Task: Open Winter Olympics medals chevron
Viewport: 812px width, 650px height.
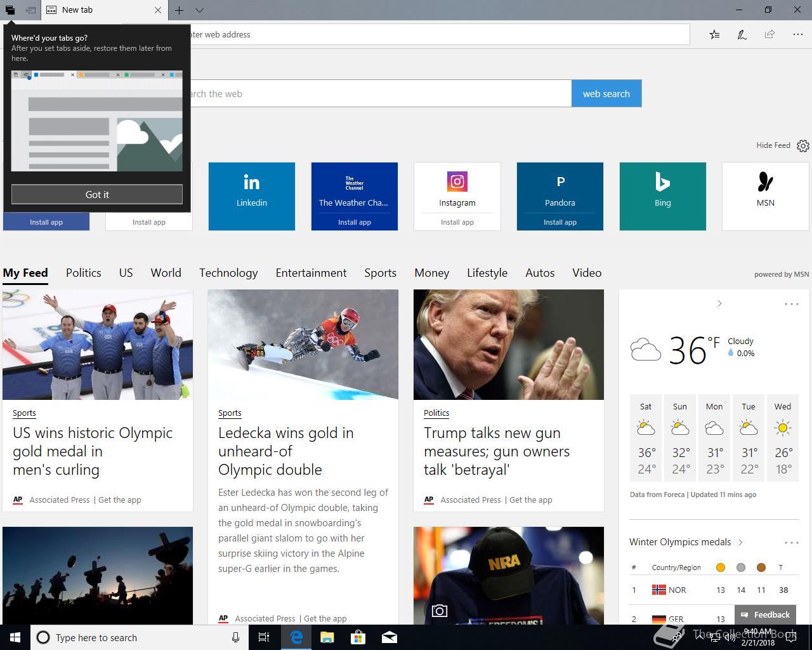Action: coord(740,542)
